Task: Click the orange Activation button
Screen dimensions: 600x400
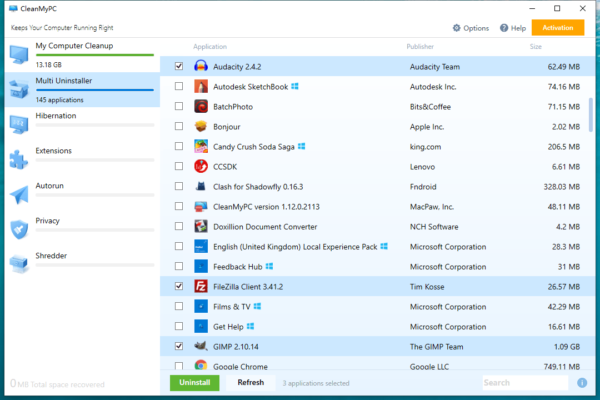Action: coord(558,28)
